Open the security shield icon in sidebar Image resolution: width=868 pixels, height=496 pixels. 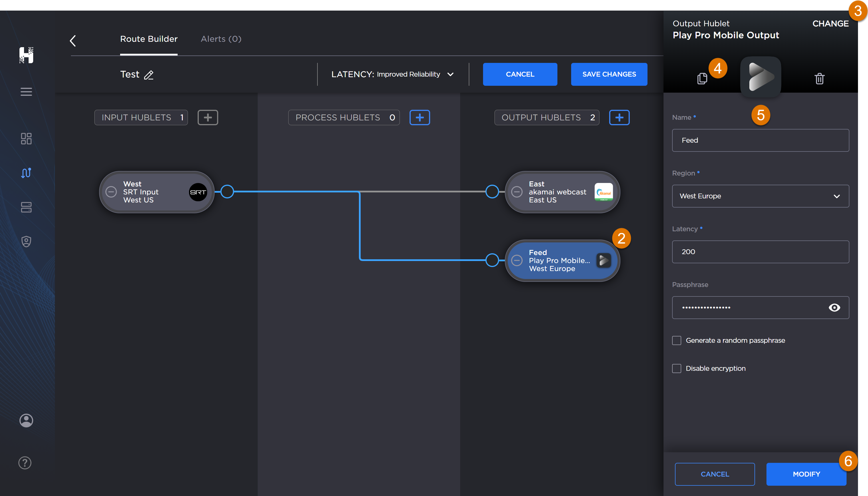[26, 241]
